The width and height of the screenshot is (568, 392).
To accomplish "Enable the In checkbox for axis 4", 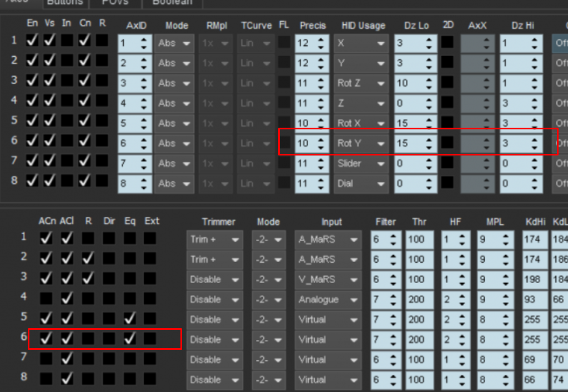I will click(67, 99).
